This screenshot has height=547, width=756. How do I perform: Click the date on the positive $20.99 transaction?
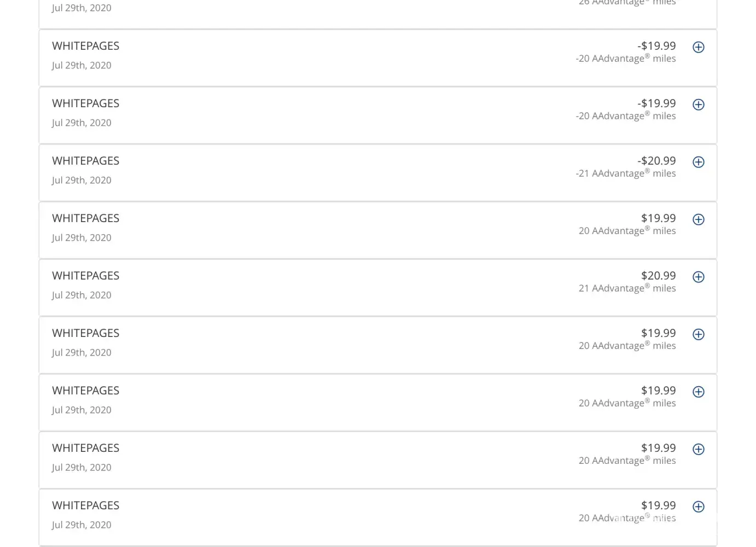click(x=82, y=295)
